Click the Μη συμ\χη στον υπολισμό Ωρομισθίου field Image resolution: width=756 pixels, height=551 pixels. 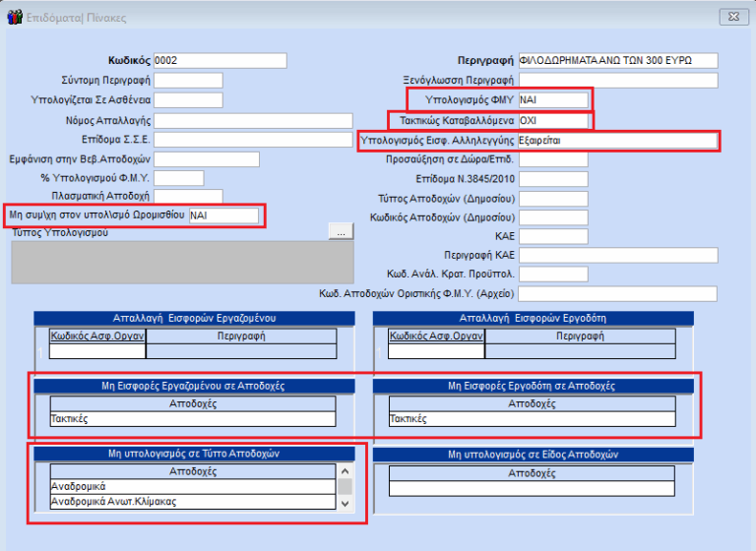click(222, 215)
